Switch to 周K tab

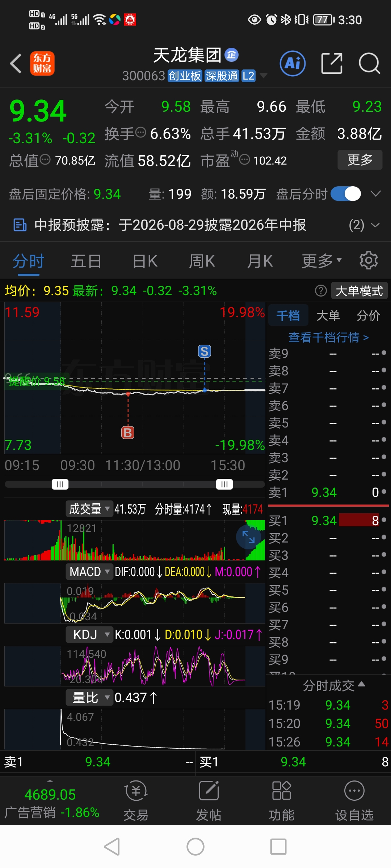click(x=202, y=261)
